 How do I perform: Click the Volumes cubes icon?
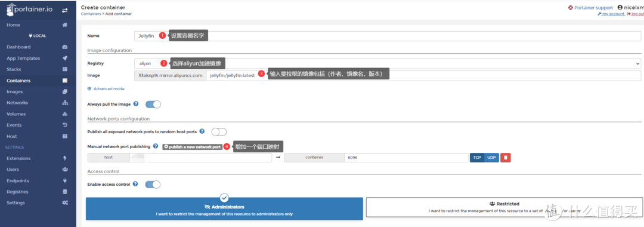point(65,114)
